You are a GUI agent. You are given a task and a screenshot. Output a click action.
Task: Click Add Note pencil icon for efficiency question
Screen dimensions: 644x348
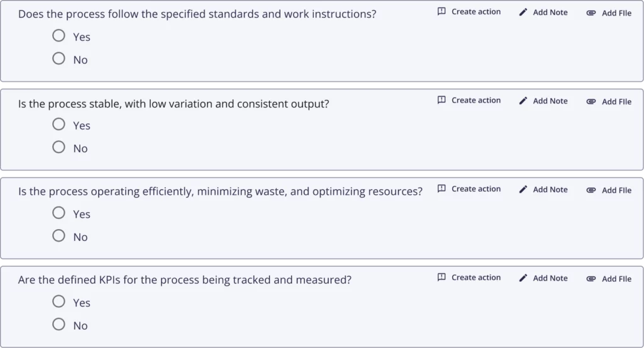click(x=523, y=189)
